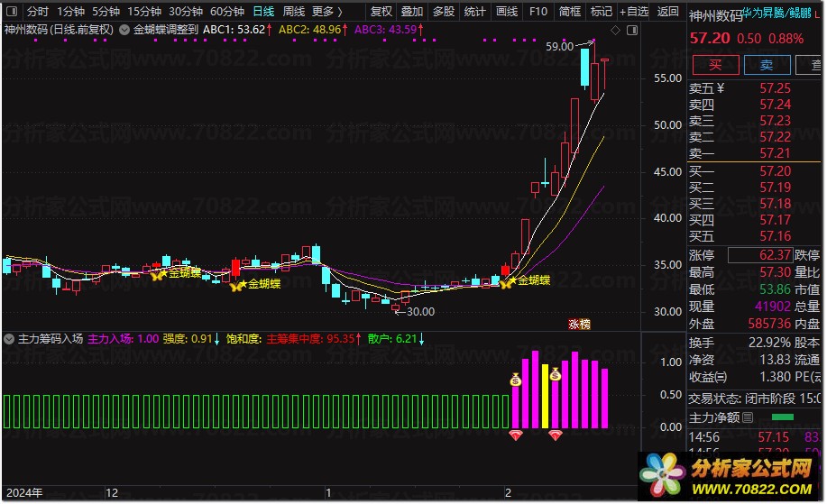Click the first 金蝴蝶 butterfly marker in December
This screenshot has width=827, height=504.
(x=157, y=275)
